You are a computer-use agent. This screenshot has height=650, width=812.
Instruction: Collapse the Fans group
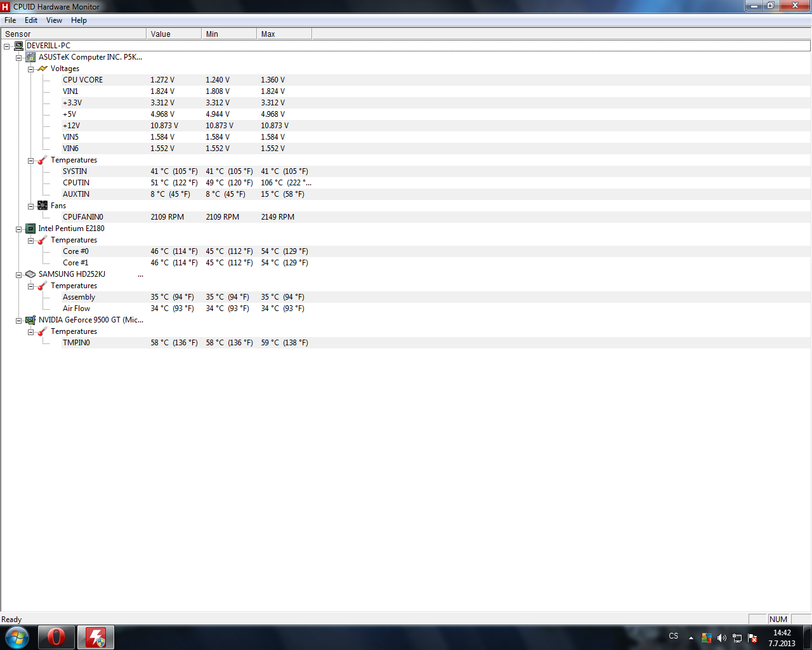pyautogui.click(x=30, y=206)
